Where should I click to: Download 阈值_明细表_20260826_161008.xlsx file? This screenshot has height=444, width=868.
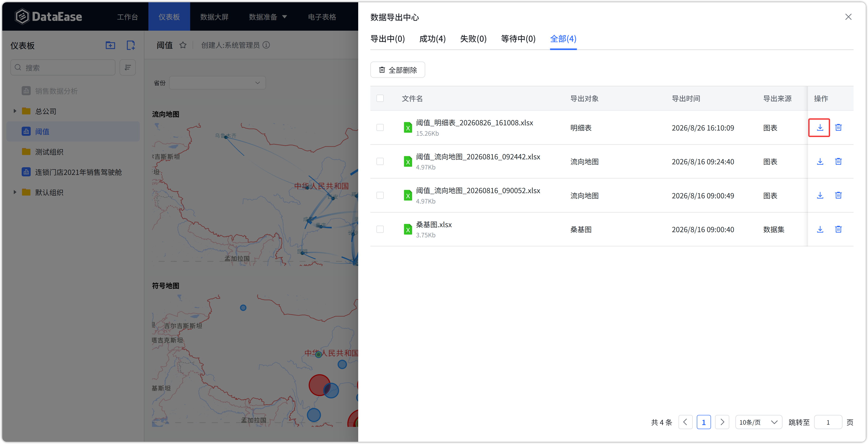pos(820,128)
